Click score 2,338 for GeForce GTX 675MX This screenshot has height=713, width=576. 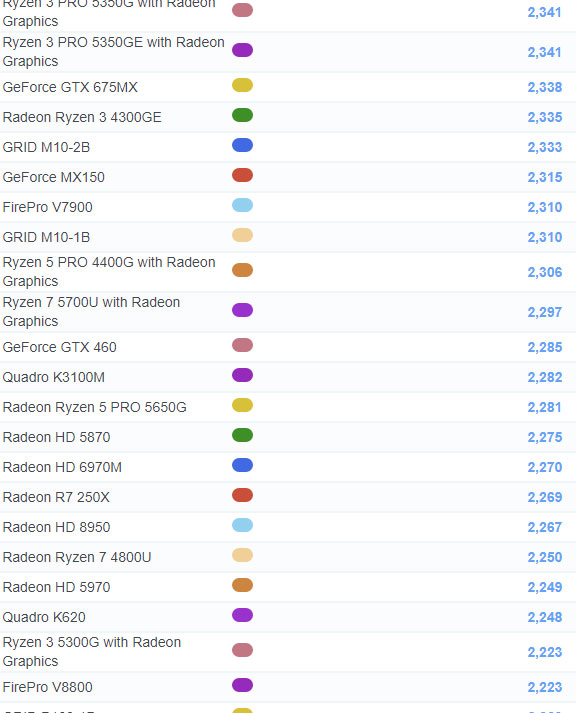tap(545, 87)
